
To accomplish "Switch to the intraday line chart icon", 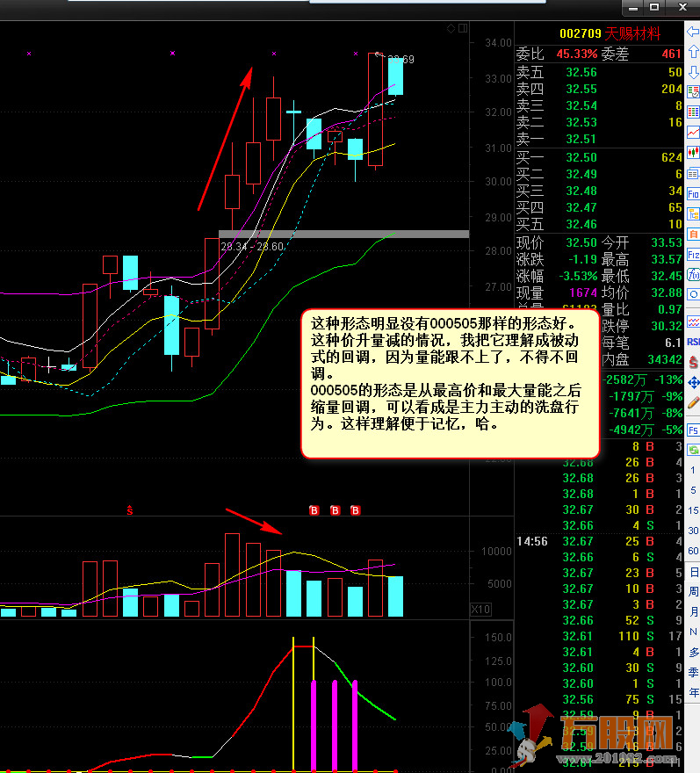I will [693, 133].
